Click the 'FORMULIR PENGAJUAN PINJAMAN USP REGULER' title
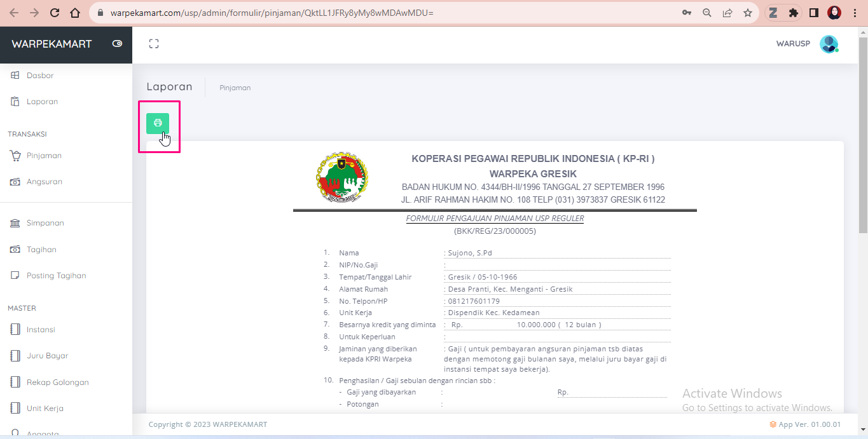This screenshot has width=868, height=439. (x=495, y=219)
